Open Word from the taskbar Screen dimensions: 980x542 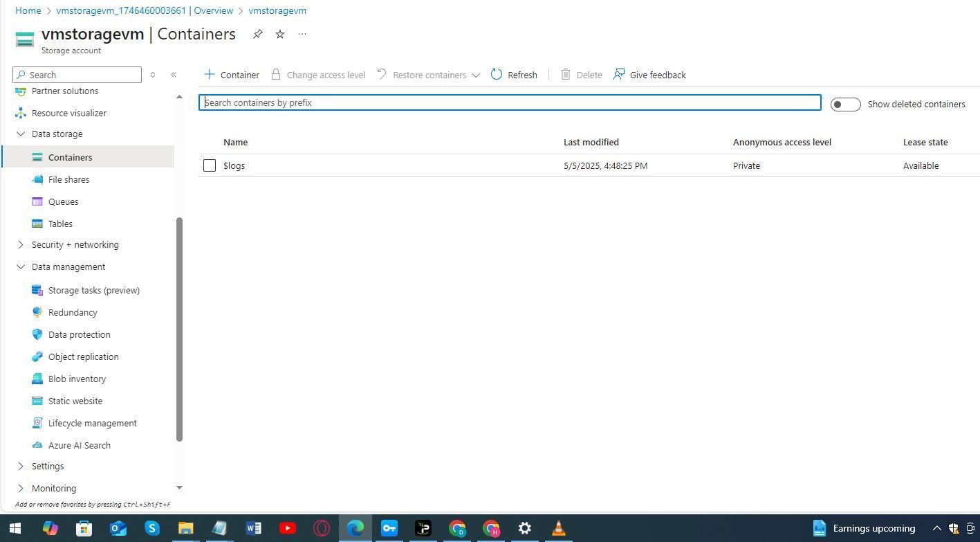coord(254,529)
